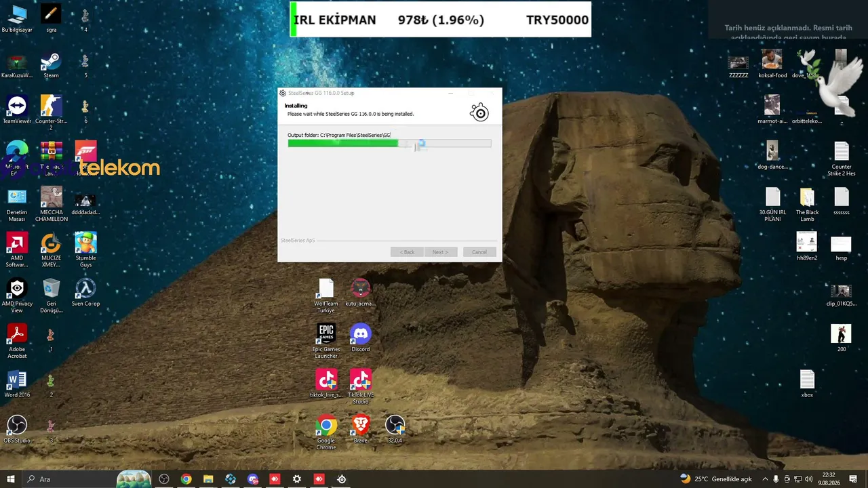This screenshot has width=868, height=488.
Task: Switch to SteelSeries setup in the taskbar
Action: click(x=341, y=479)
